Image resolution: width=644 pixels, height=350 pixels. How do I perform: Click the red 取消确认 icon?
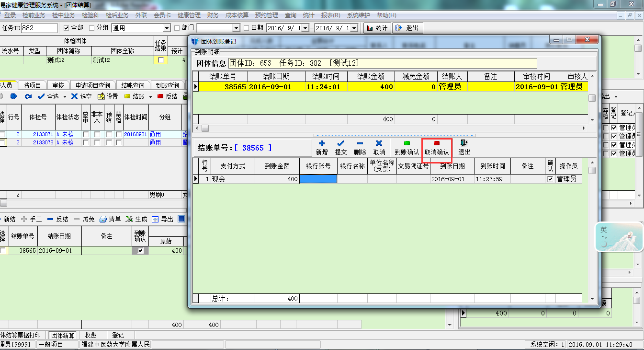(436, 143)
